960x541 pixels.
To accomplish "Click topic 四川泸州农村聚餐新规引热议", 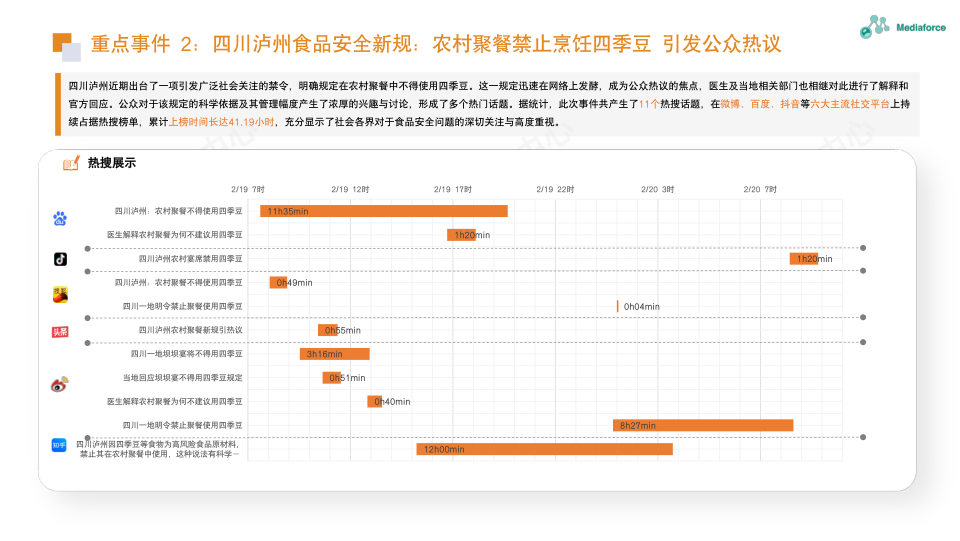I will (190, 330).
